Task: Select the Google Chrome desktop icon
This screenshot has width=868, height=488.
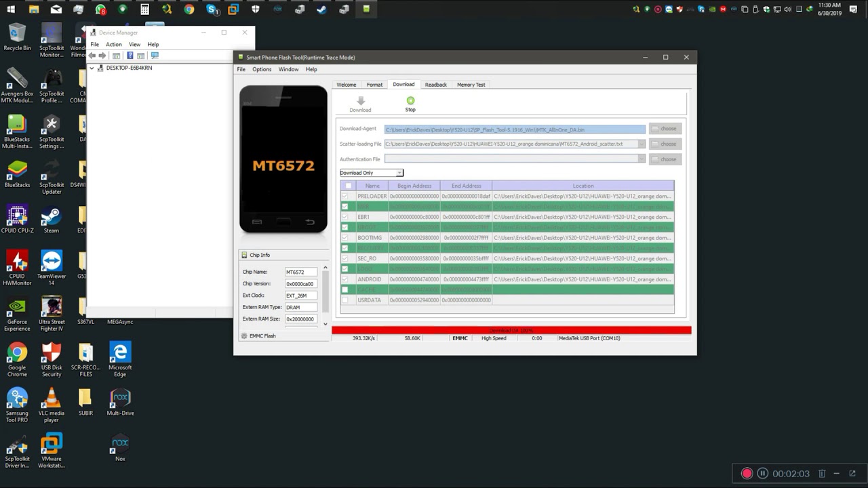Action: coord(17,359)
